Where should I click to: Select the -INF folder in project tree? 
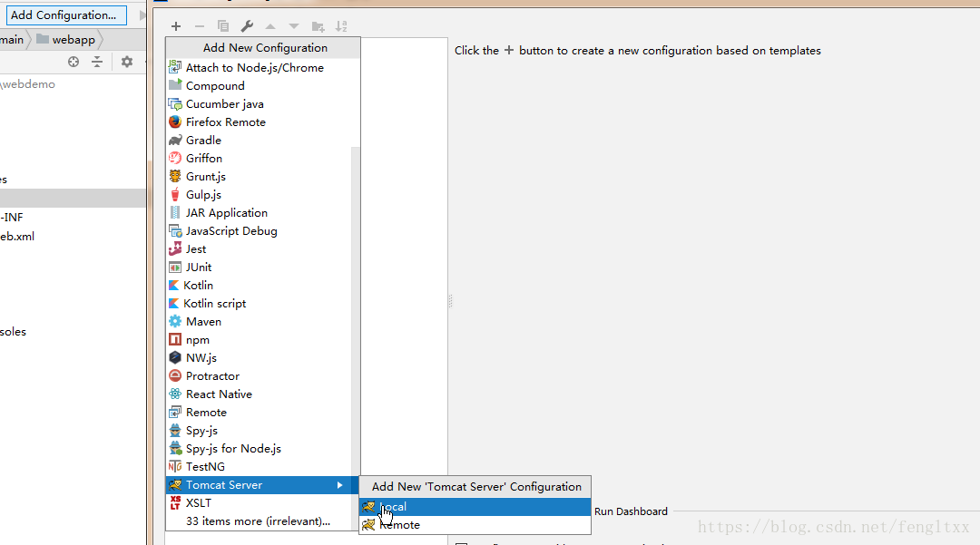click(12, 218)
